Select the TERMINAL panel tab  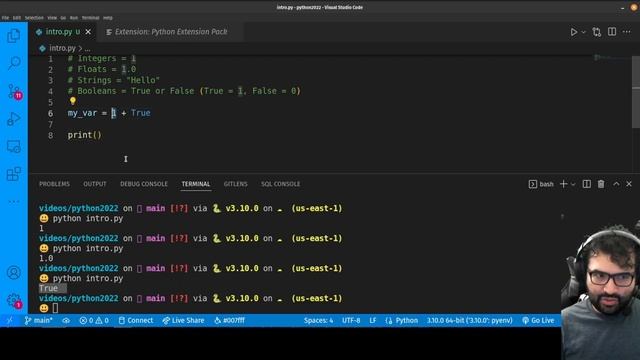(x=196, y=184)
